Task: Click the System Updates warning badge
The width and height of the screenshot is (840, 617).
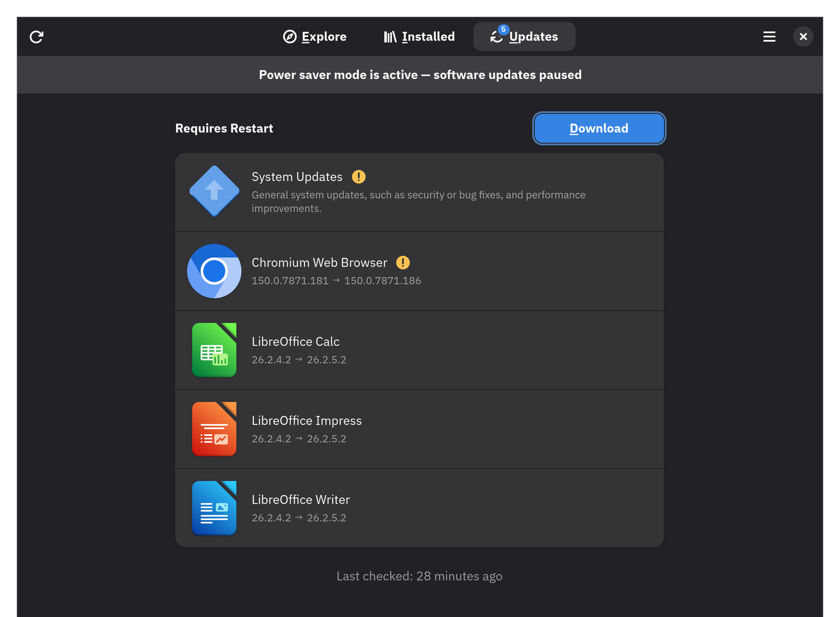Action: [x=359, y=177]
